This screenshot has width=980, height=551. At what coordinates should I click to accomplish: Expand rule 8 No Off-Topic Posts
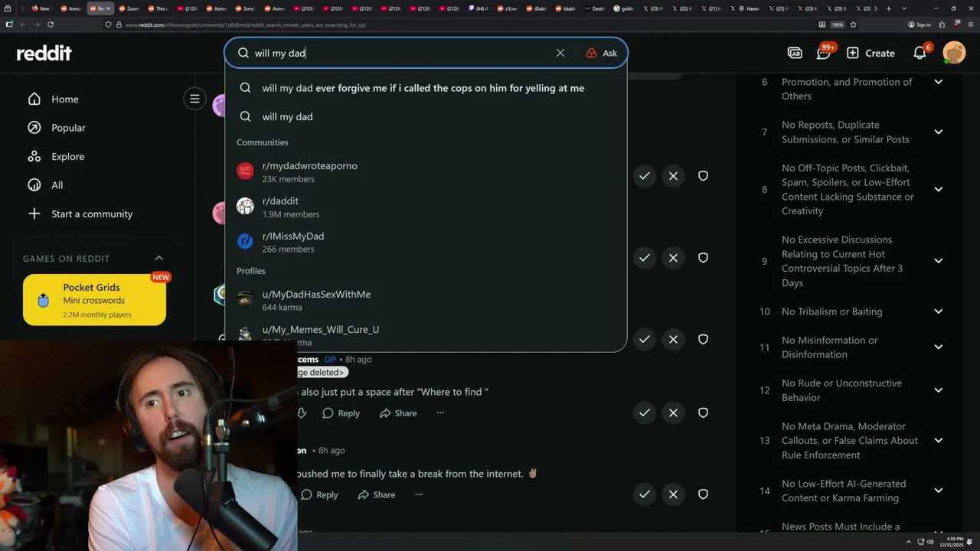939,189
